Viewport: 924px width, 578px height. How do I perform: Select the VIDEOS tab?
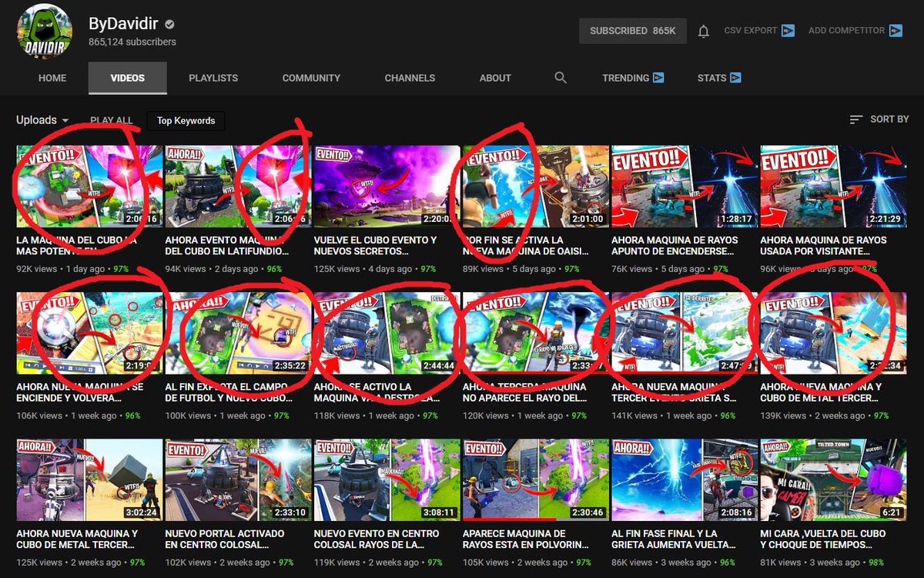coord(128,78)
